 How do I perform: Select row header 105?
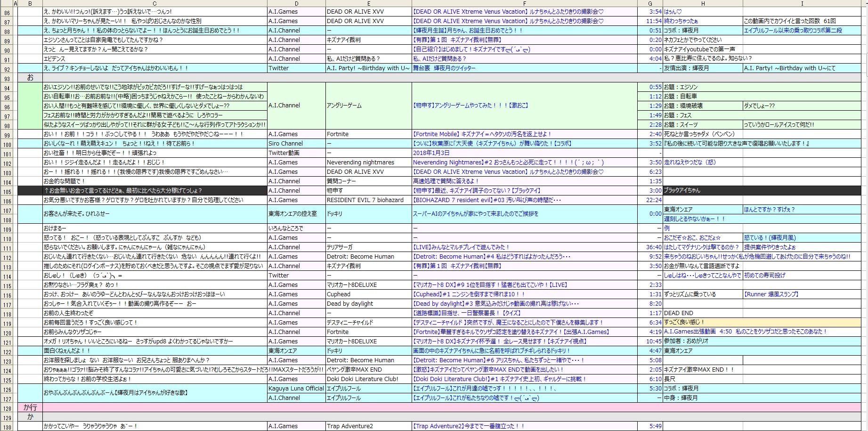pyautogui.click(x=7, y=192)
